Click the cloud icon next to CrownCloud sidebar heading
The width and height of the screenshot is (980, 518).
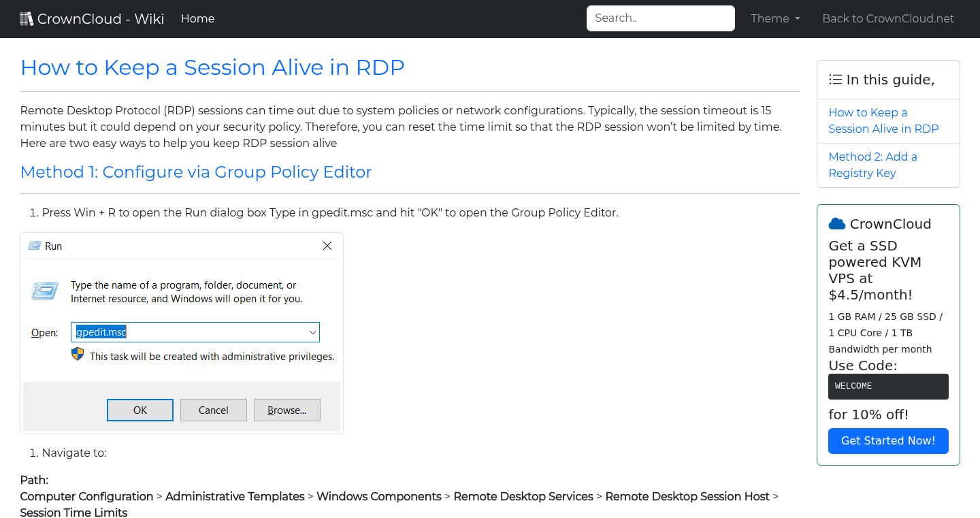[x=836, y=223]
